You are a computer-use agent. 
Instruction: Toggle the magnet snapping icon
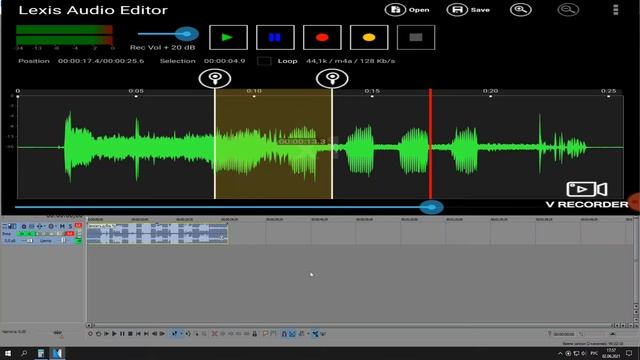click(x=283, y=334)
